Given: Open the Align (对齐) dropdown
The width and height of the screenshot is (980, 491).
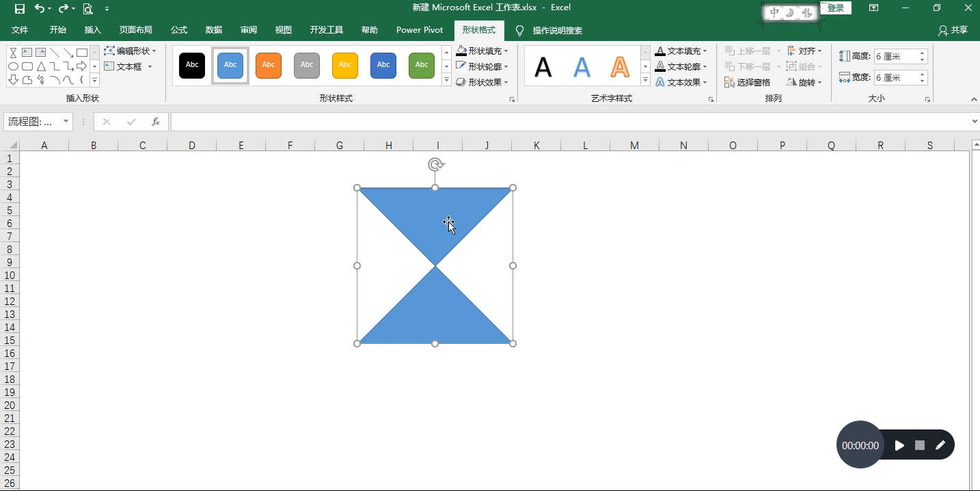Looking at the screenshot, I should click(x=805, y=51).
